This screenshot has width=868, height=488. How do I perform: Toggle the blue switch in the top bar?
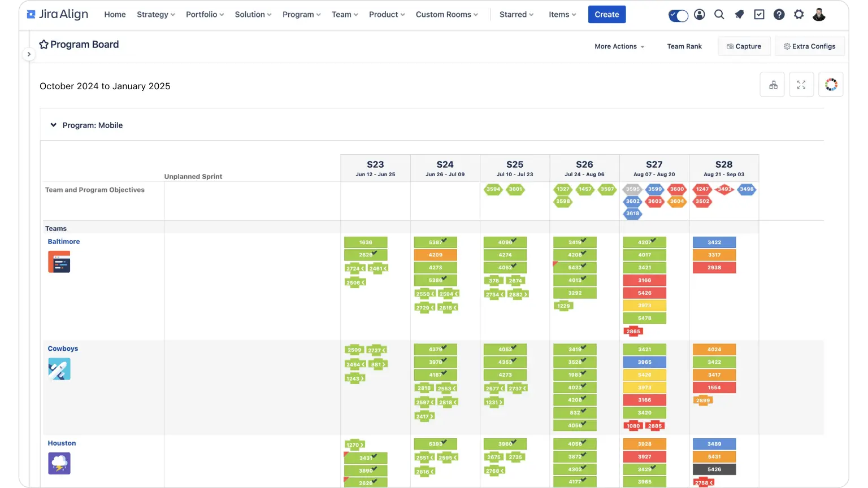click(x=678, y=15)
